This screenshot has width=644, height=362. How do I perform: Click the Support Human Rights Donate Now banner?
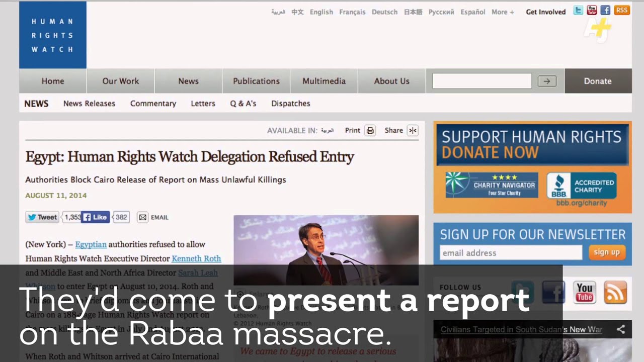click(532, 144)
